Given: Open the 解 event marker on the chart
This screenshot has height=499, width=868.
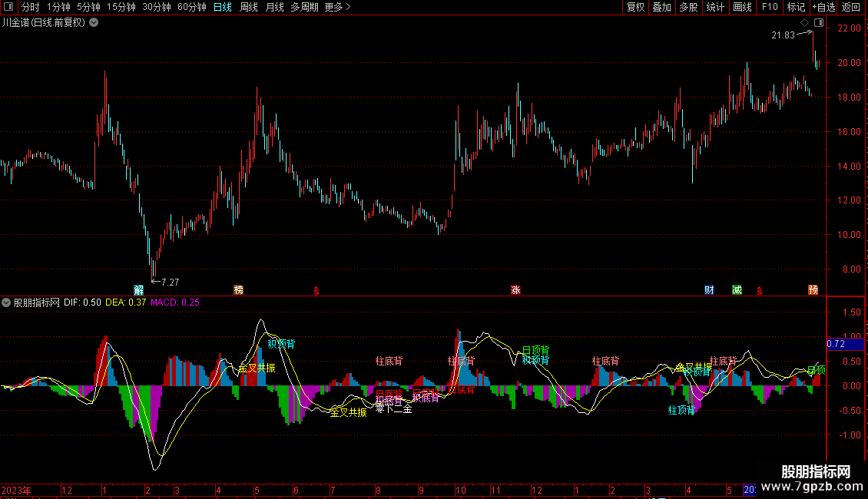Looking at the screenshot, I should (x=139, y=290).
